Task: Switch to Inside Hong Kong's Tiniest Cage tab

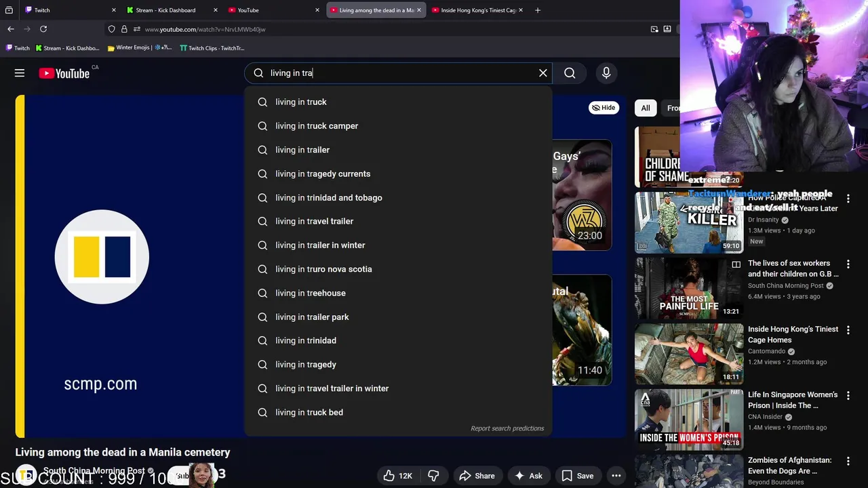Action: tap(477, 10)
